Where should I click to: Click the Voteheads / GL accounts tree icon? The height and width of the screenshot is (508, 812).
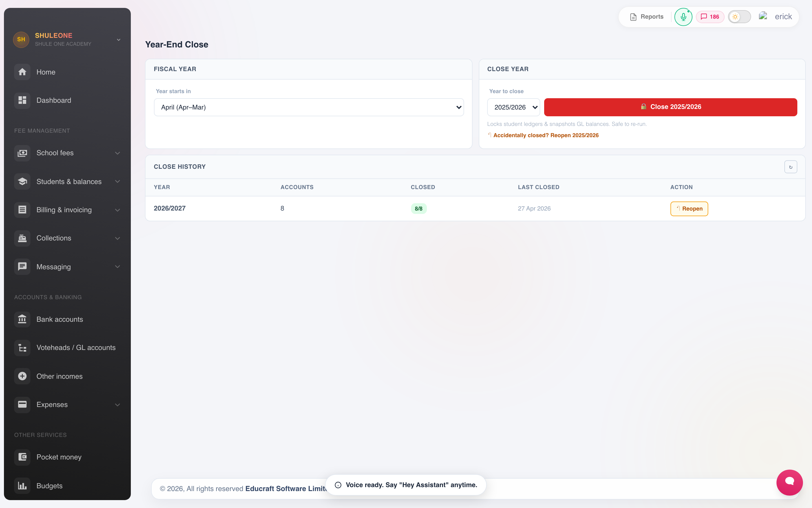pos(22,348)
